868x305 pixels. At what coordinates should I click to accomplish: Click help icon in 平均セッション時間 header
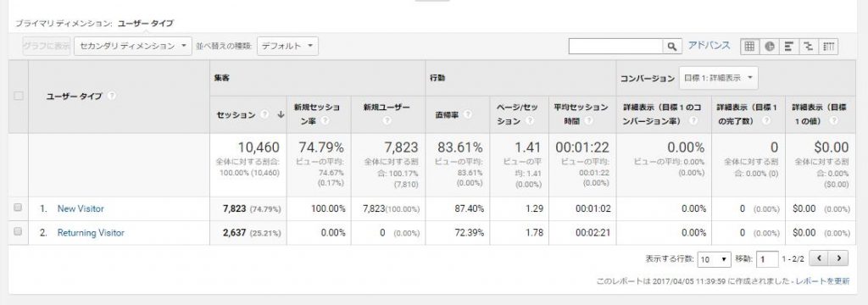click(589, 120)
